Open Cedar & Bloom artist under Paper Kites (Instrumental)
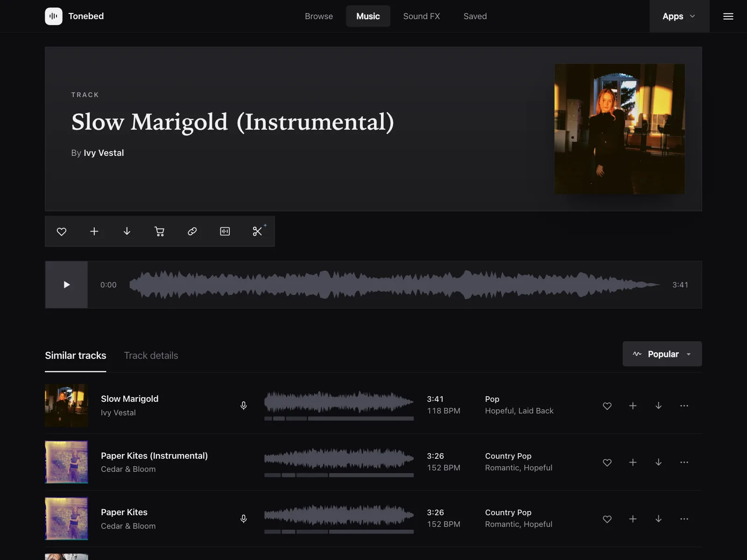747x560 pixels. click(128, 469)
